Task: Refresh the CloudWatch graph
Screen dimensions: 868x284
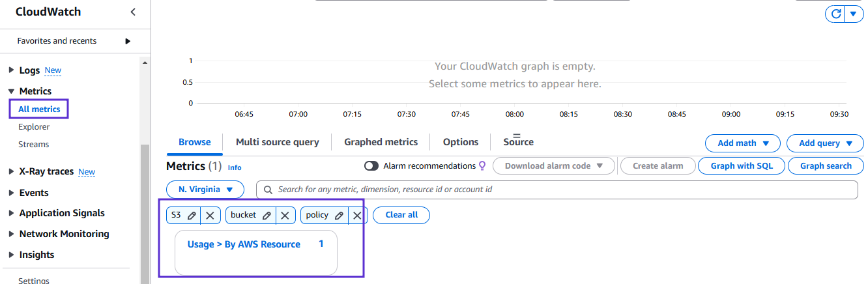Action: 835,14
